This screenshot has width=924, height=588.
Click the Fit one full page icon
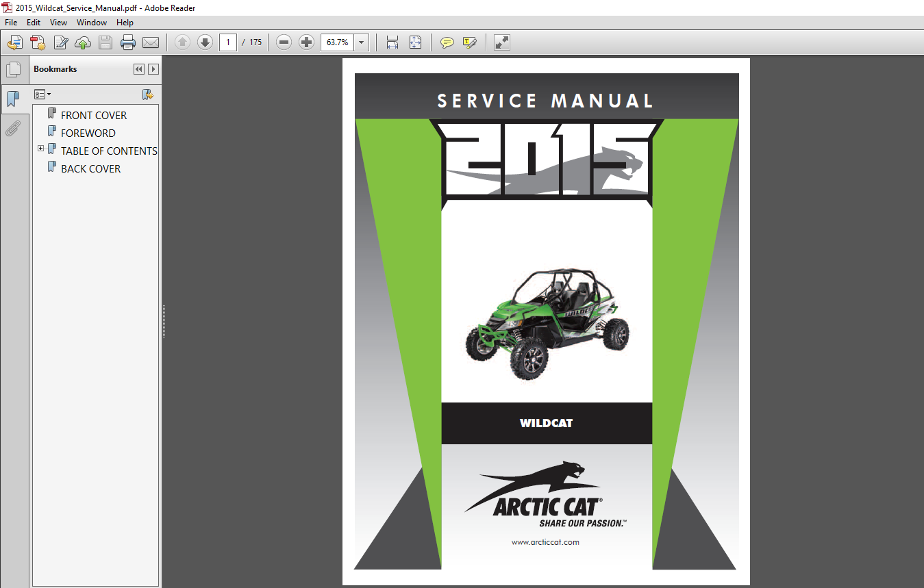tap(415, 42)
